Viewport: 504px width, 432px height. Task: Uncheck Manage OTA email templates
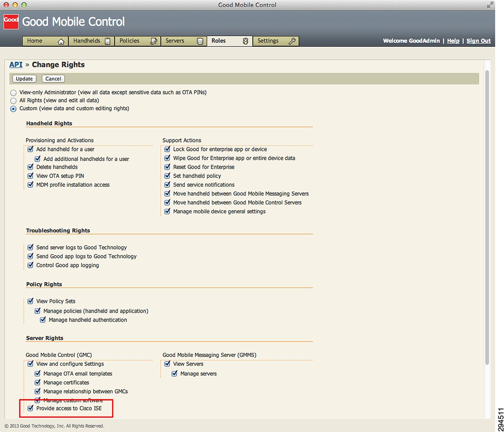point(37,374)
